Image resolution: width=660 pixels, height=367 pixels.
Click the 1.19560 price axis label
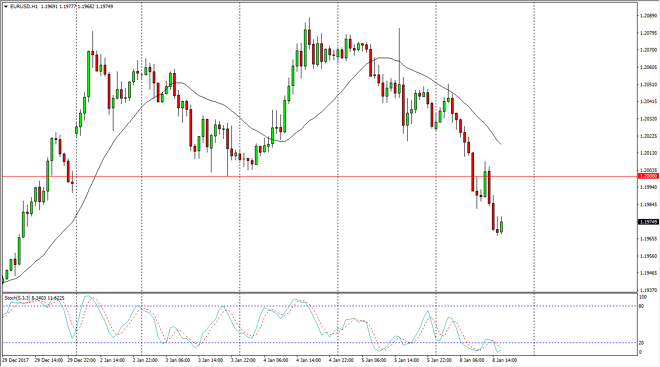click(x=648, y=256)
